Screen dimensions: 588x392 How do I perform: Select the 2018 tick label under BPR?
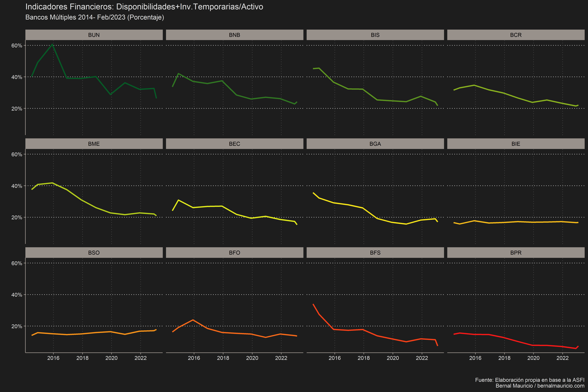click(x=505, y=358)
